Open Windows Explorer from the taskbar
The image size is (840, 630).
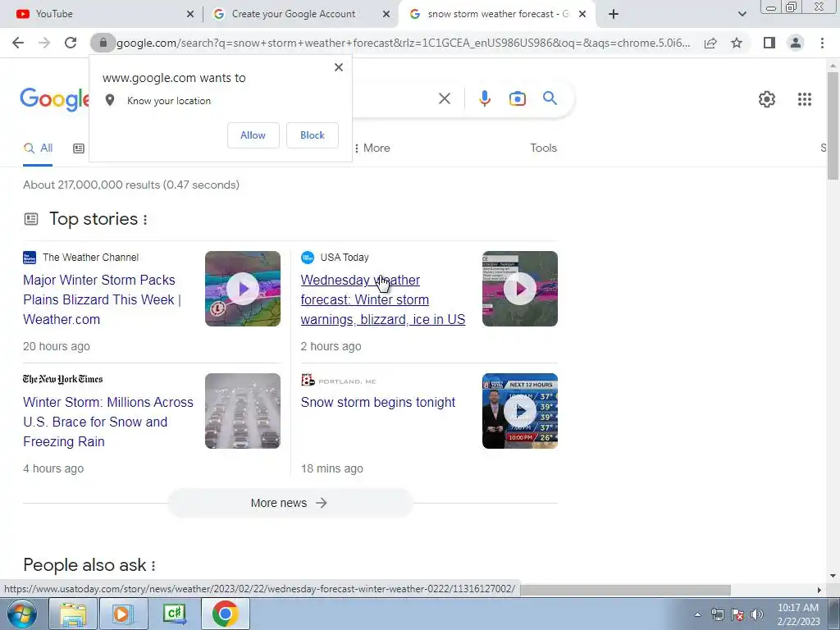click(x=73, y=614)
